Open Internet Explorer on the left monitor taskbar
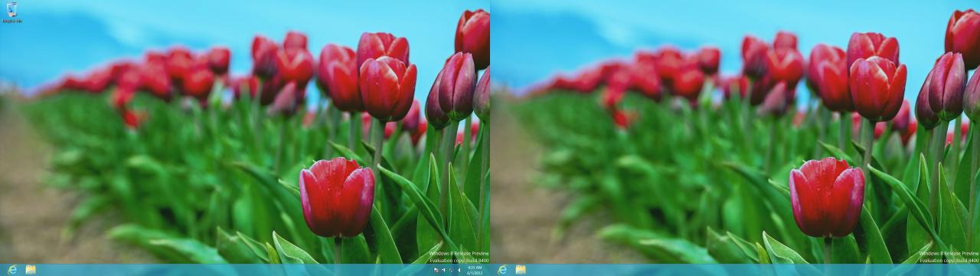The height and width of the screenshot is (276, 980). [x=11, y=270]
